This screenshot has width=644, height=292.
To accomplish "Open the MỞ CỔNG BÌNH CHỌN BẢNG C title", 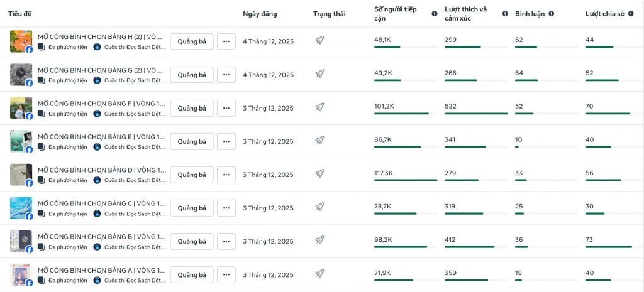I will pos(102,203).
